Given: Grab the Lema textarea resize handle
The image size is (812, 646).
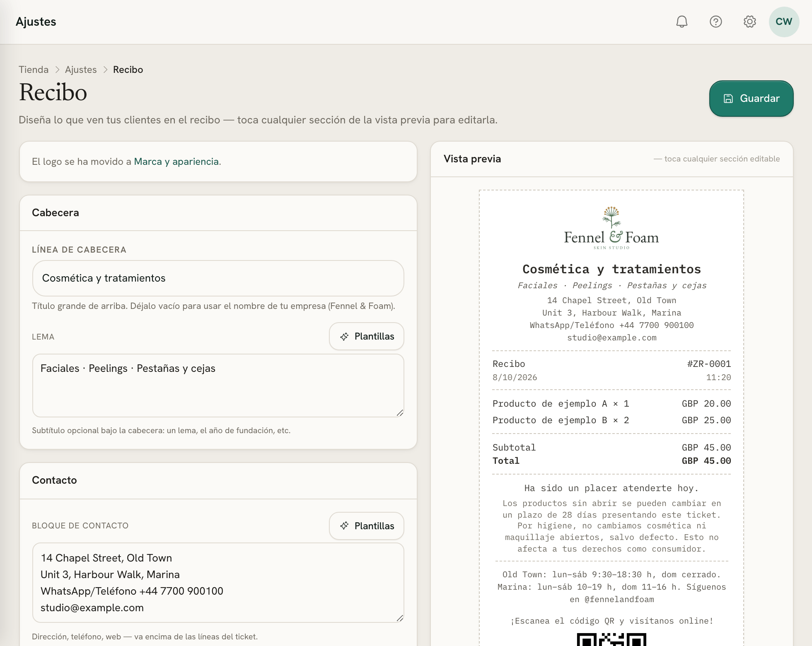Looking at the screenshot, I should 400,413.
